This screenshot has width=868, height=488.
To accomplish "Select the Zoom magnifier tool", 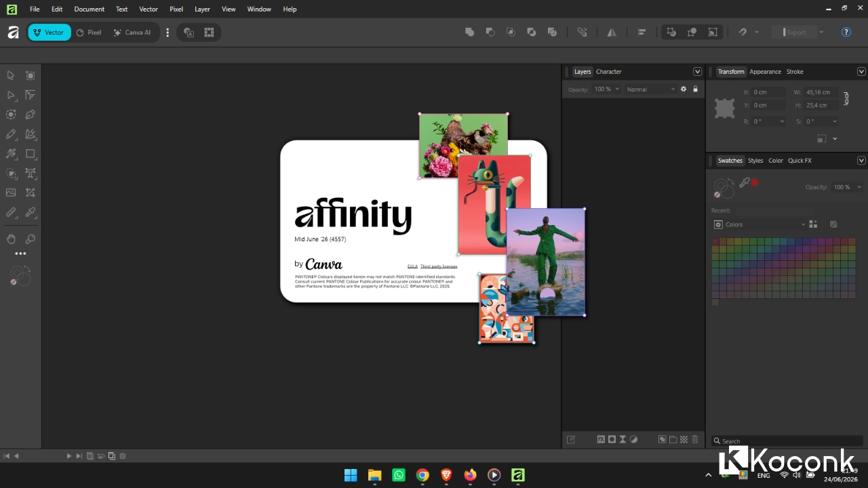I will click(x=31, y=239).
